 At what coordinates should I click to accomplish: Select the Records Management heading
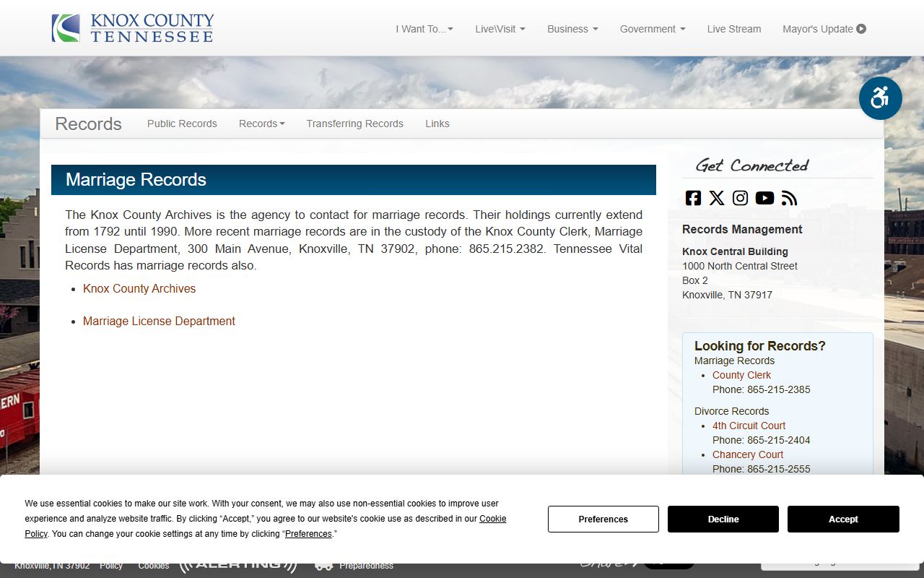(x=742, y=229)
